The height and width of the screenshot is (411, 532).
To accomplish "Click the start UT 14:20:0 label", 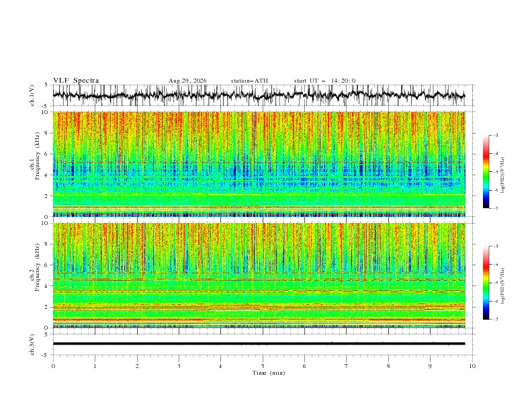I will click(x=324, y=81).
